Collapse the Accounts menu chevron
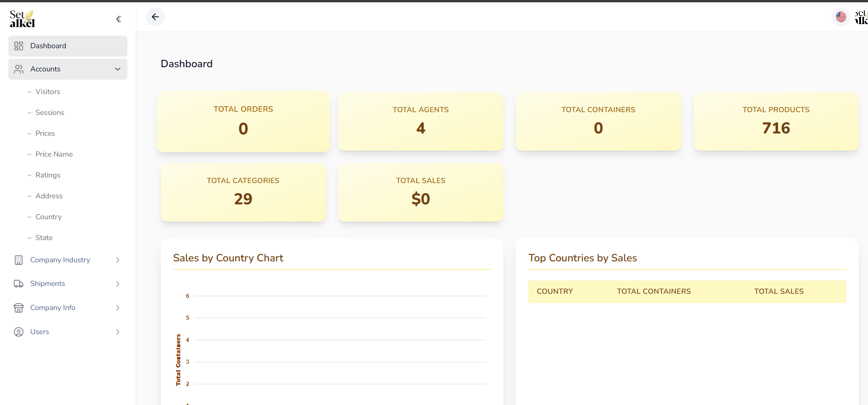The height and width of the screenshot is (405, 868). click(118, 69)
